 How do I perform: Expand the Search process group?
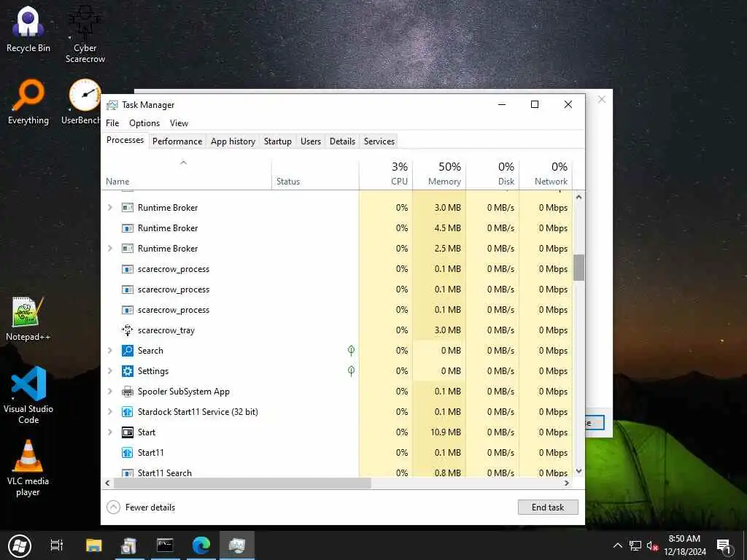coord(110,351)
